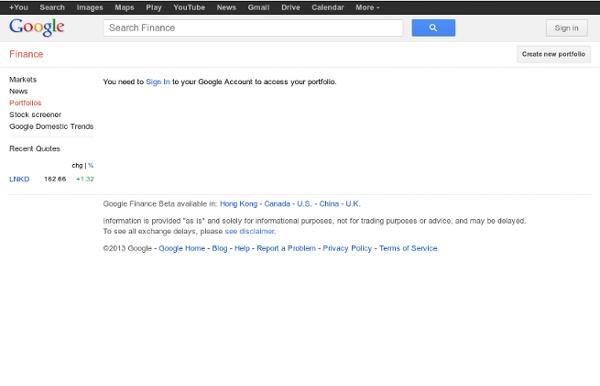The image size is (600, 386).
Task: Open China edition link
Action: click(x=329, y=204)
